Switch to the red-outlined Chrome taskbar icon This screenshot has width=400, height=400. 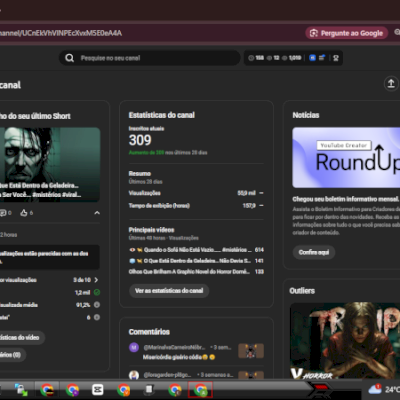(200, 389)
